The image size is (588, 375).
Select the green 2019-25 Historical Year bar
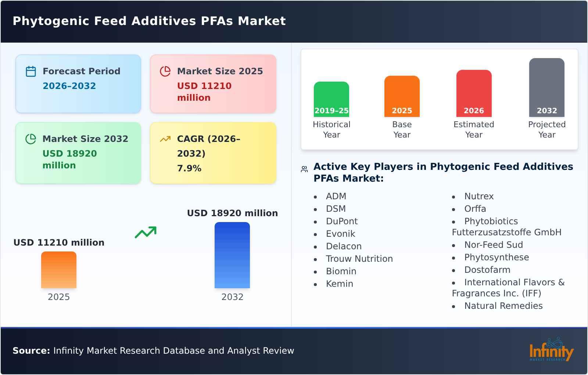(x=331, y=99)
